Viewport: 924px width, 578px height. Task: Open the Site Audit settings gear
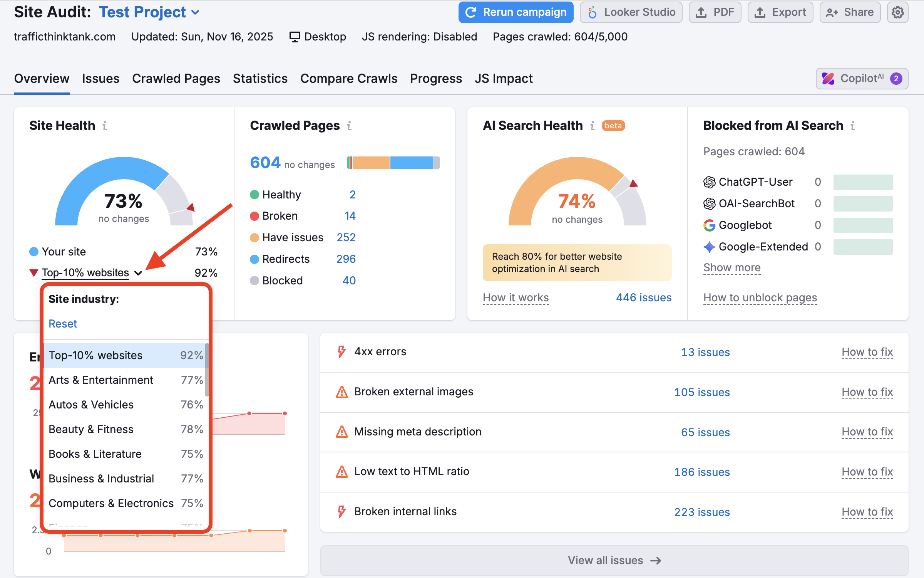(x=898, y=12)
